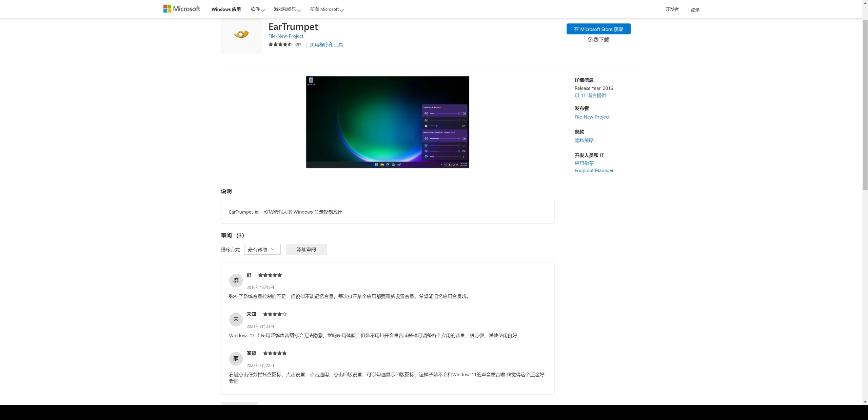Click the scrollbar up arrow
The image size is (868, 420).
pos(865,3)
